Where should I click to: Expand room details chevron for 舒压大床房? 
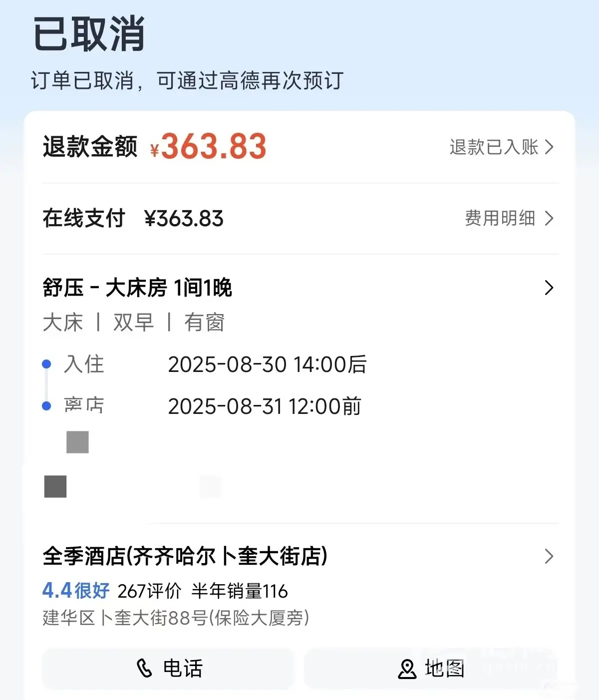pos(549,288)
